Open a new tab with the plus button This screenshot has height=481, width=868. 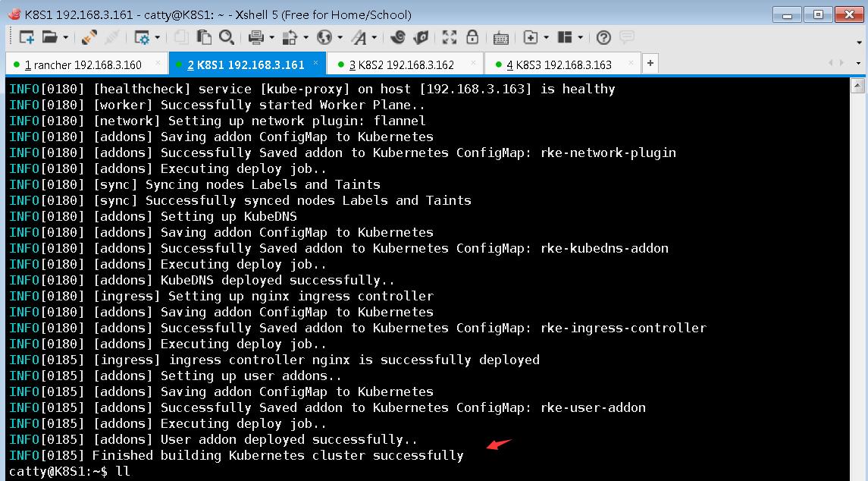coord(650,64)
